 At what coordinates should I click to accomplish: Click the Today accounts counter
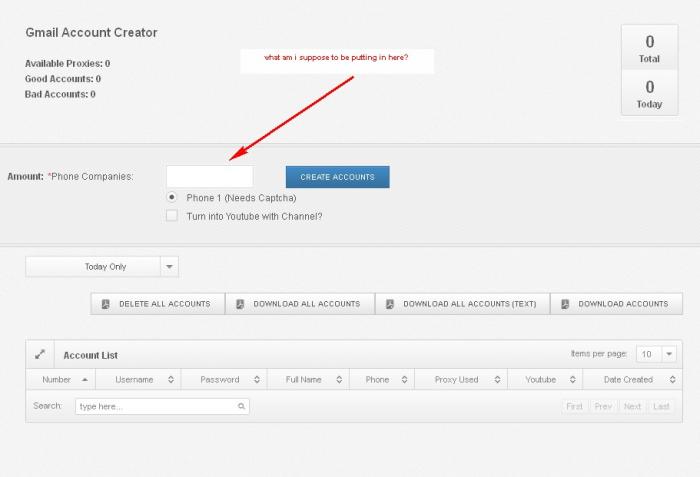pos(650,93)
